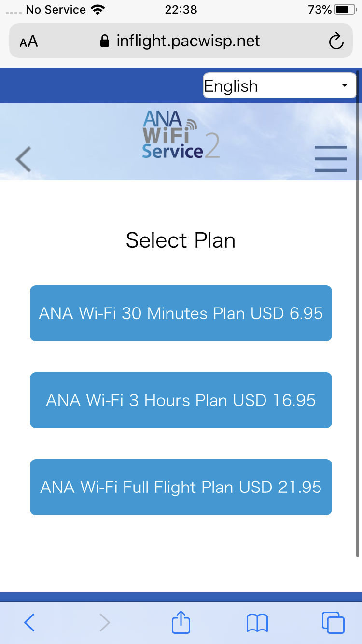This screenshot has width=362, height=644.
Task: Tap the Safari reload page icon
Action: click(336, 42)
